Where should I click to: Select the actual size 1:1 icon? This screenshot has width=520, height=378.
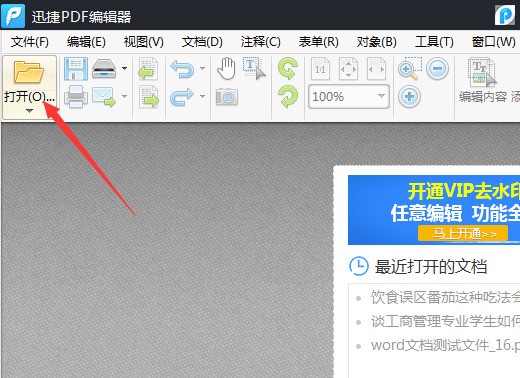[320, 69]
